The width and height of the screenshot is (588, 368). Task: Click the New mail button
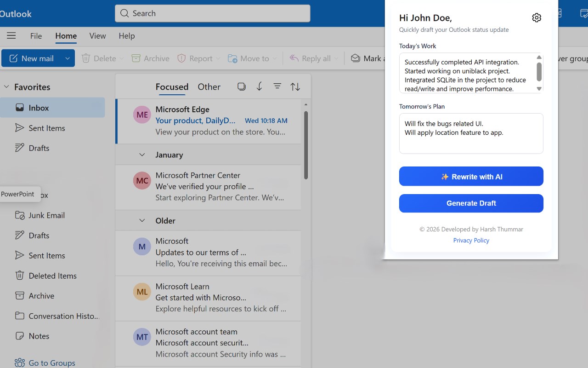[32, 58]
